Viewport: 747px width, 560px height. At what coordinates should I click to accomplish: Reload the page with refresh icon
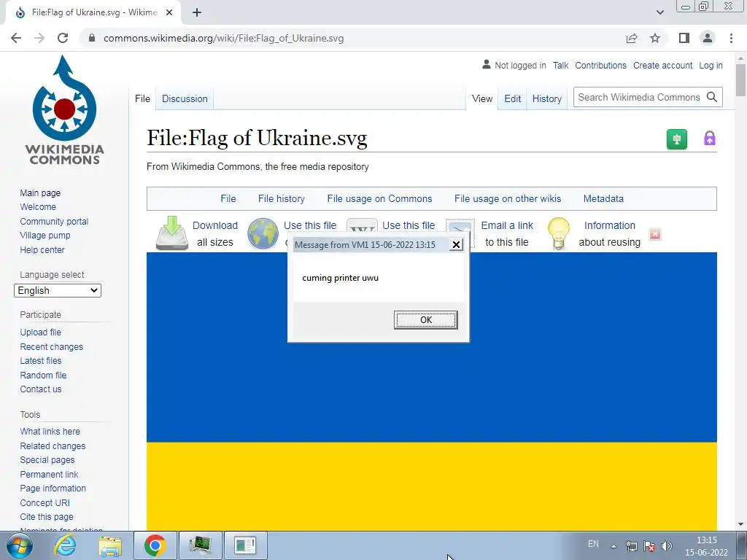click(x=63, y=38)
